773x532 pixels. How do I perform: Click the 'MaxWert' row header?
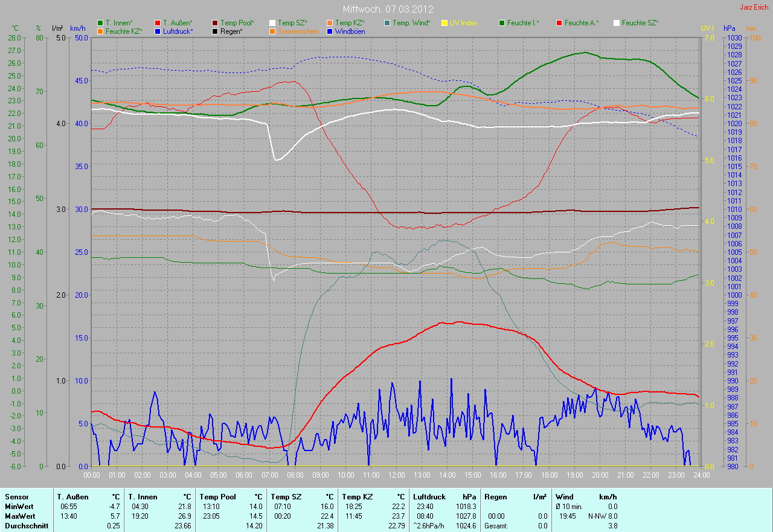pos(19,516)
